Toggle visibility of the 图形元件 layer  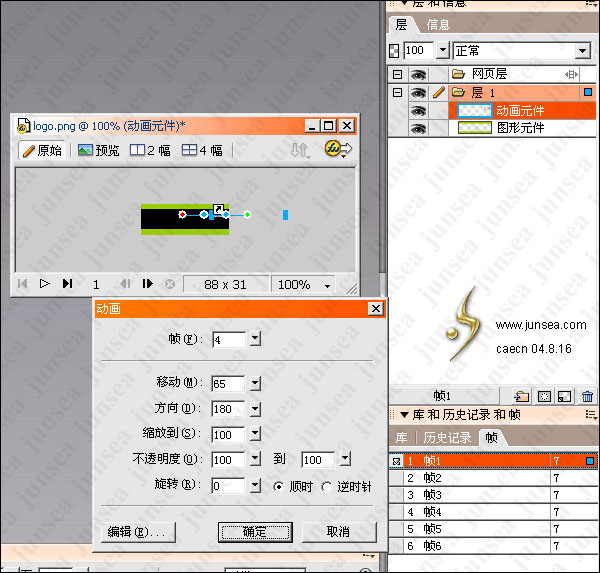coord(418,128)
